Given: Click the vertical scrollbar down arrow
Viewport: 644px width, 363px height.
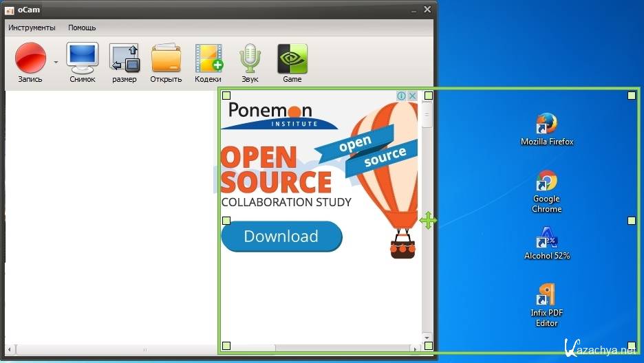Looking at the screenshot, I should pyautogui.click(x=427, y=337).
